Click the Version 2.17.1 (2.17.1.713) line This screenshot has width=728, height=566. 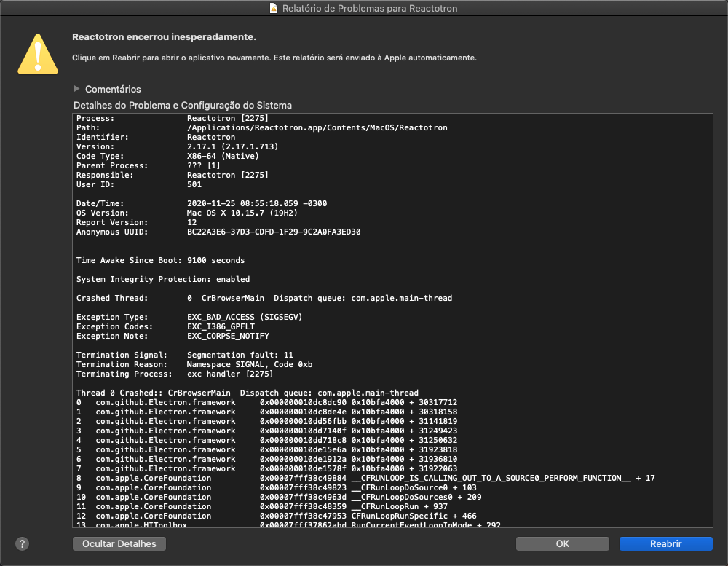coord(178,147)
